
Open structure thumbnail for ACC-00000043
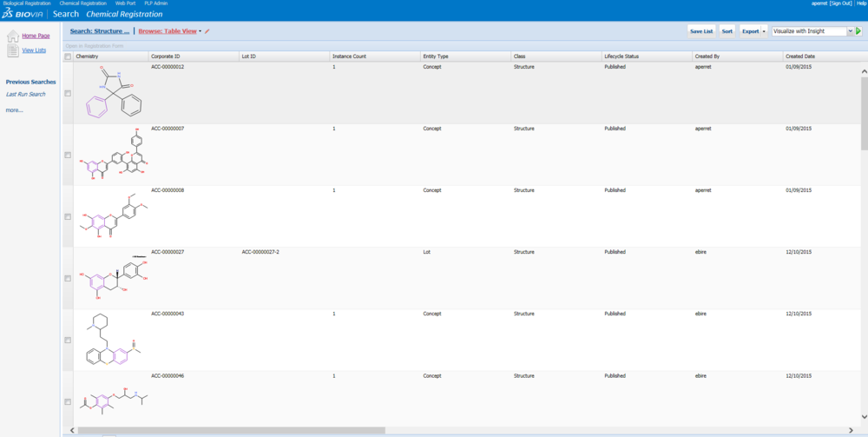tap(110, 340)
